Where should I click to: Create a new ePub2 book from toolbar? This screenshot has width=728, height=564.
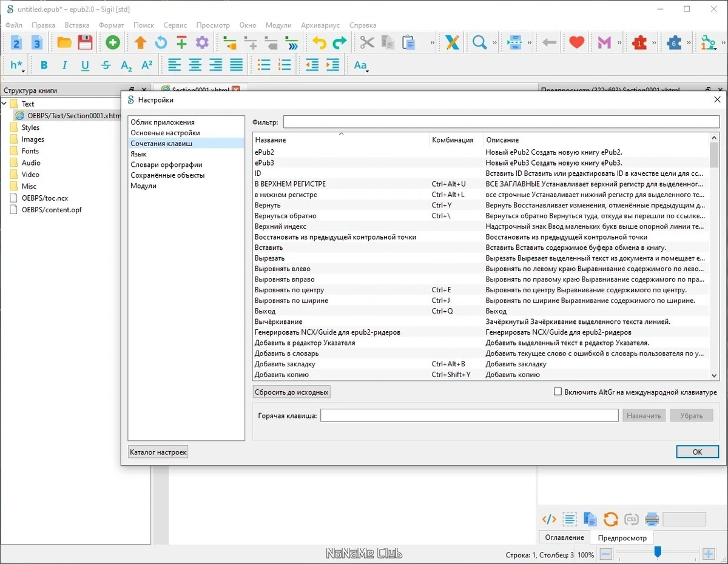click(x=16, y=42)
